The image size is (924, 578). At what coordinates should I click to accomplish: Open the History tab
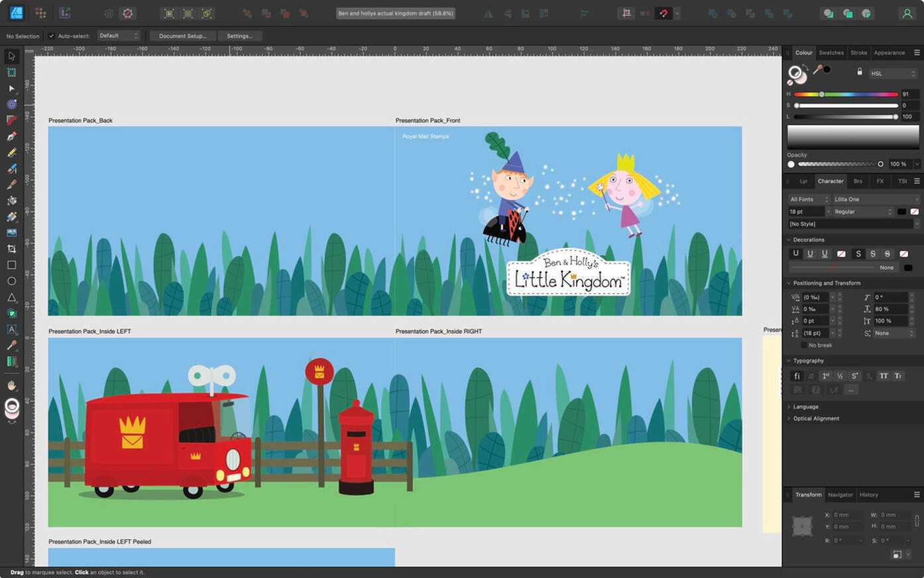click(869, 495)
